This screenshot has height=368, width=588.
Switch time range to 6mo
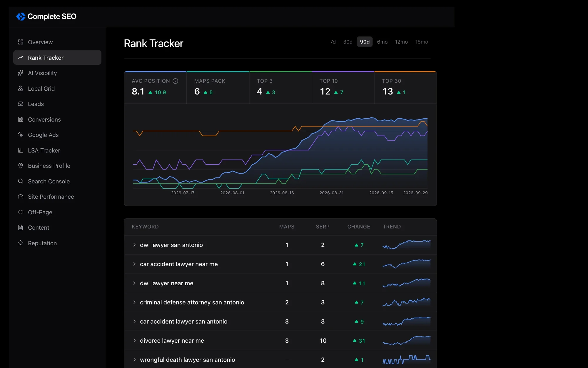(x=382, y=42)
